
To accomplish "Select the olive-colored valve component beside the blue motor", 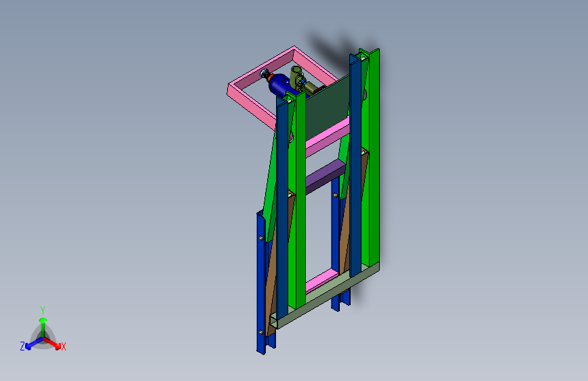I will point(299,79).
